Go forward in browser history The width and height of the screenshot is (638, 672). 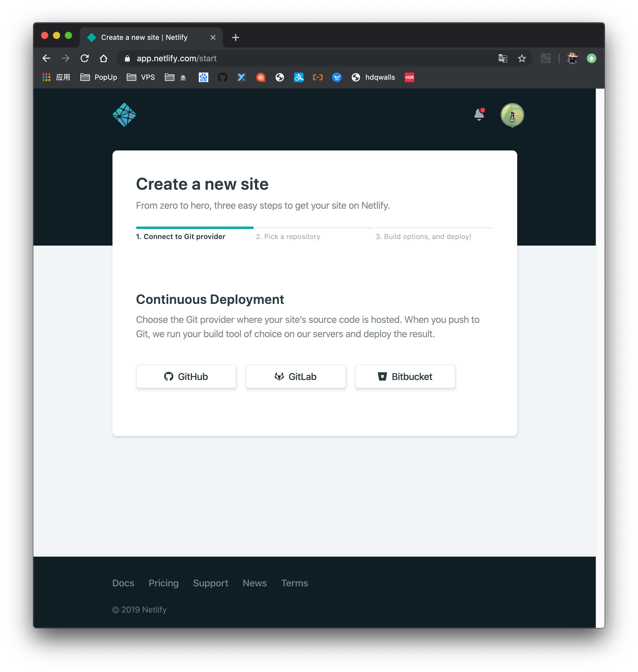pyautogui.click(x=66, y=59)
